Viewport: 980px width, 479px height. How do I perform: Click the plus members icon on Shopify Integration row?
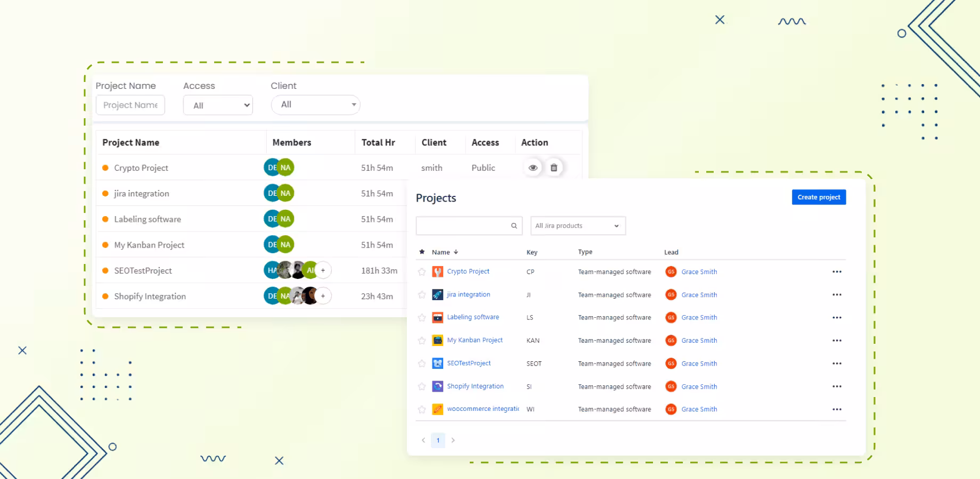coord(323,296)
